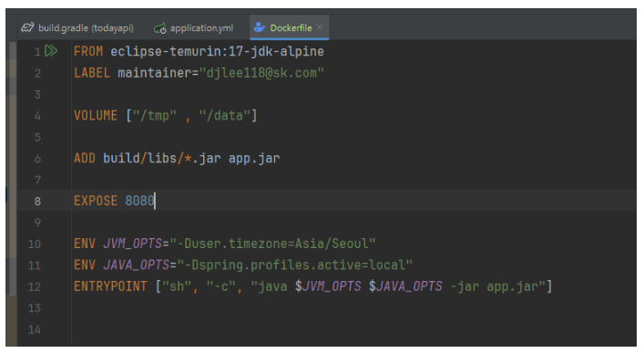The height and width of the screenshot is (353, 644).
Task: Click the Spring config icon on application.yml tab
Action: (x=159, y=28)
